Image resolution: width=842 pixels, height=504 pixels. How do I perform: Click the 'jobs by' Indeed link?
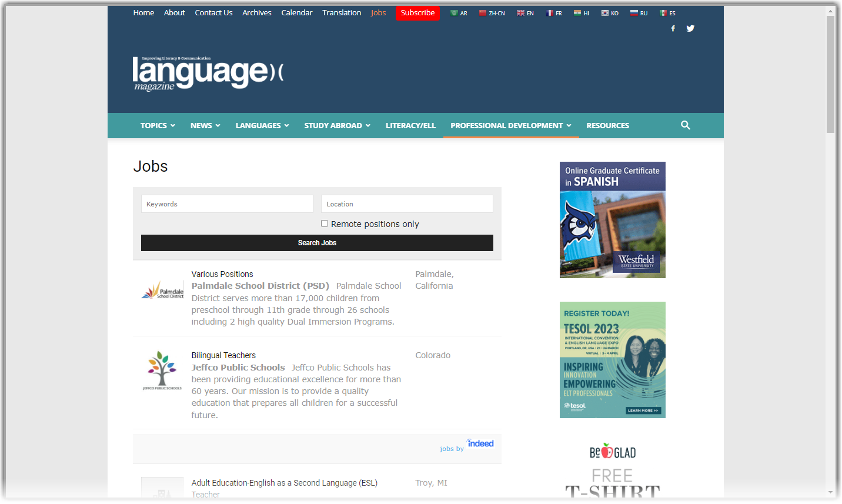click(x=452, y=449)
